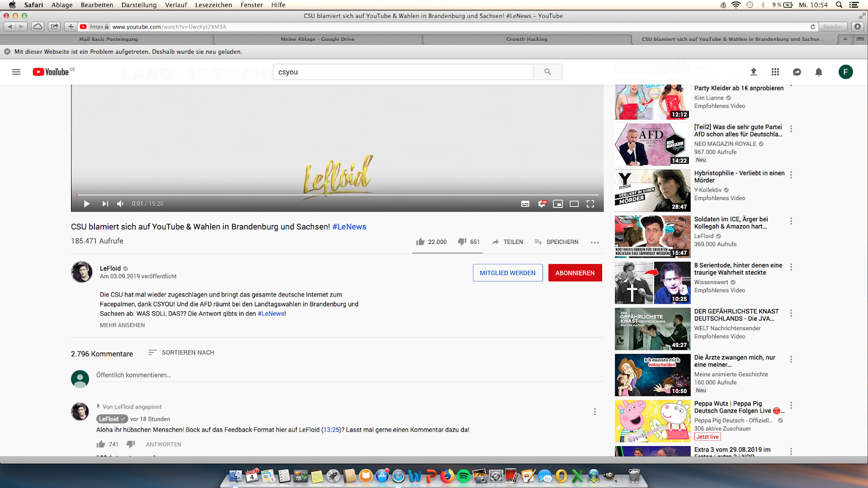Open pinned comment options menu
868x488 pixels.
[x=595, y=412]
